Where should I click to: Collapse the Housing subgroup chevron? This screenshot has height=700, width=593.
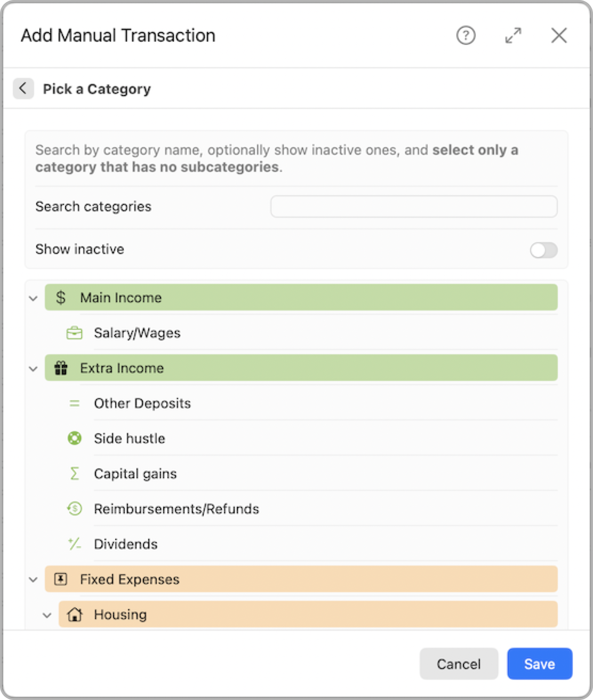coord(47,615)
